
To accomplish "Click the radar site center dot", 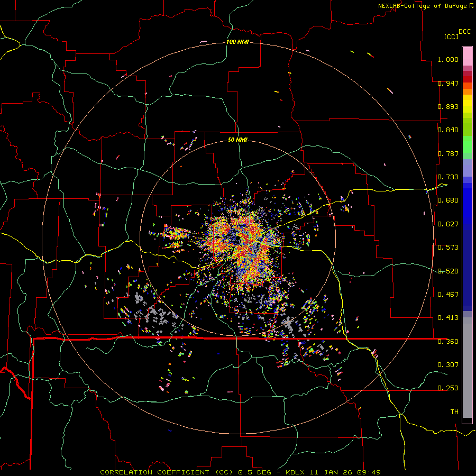I will pyautogui.click(x=238, y=239).
